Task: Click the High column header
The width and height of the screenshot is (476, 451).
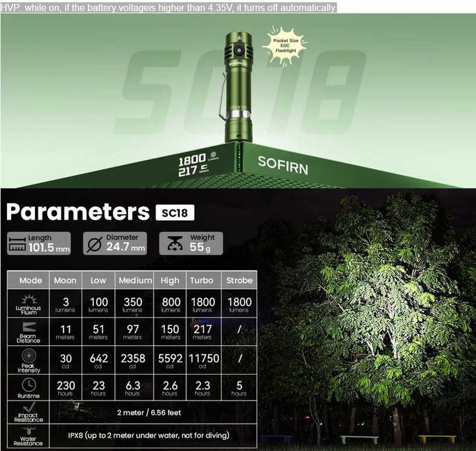Action: point(170,280)
